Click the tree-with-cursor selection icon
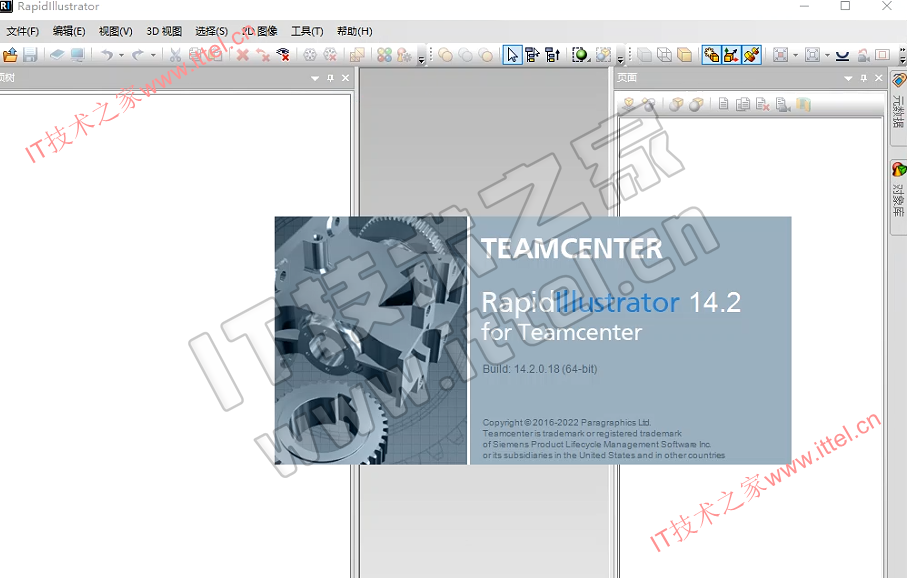 click(533, 55)
